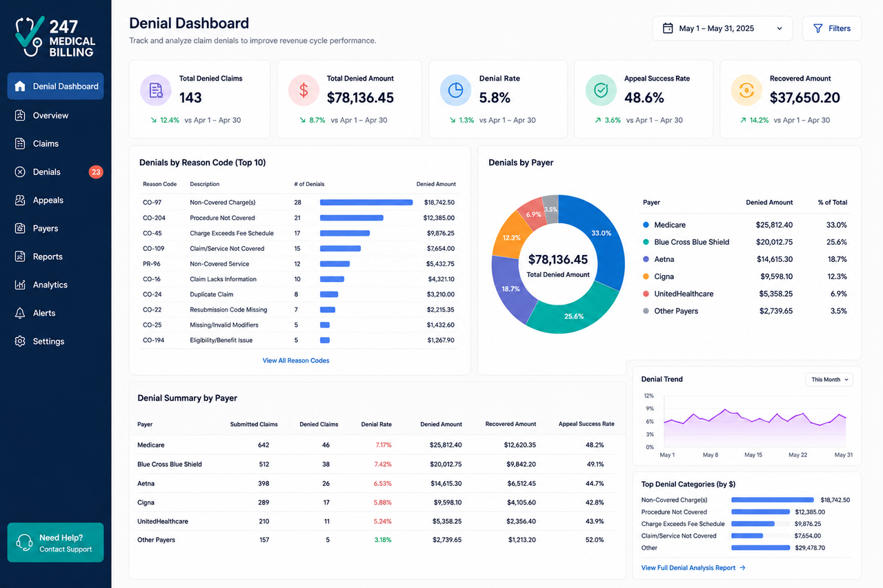
Task: Click the funnel icon on Filters
Action: pos(818,28)
